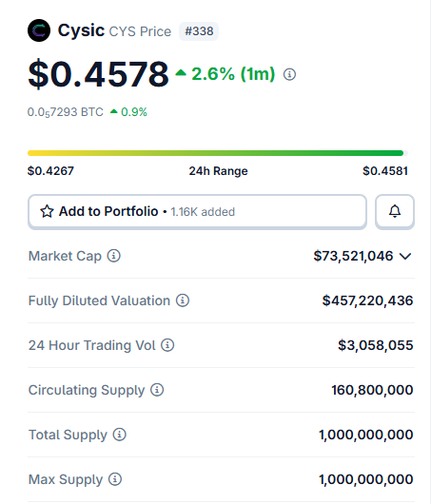This screenshot has width=431, height=504.
Task: Click the #338 rank badge
Action: click(x=199, y=31)
